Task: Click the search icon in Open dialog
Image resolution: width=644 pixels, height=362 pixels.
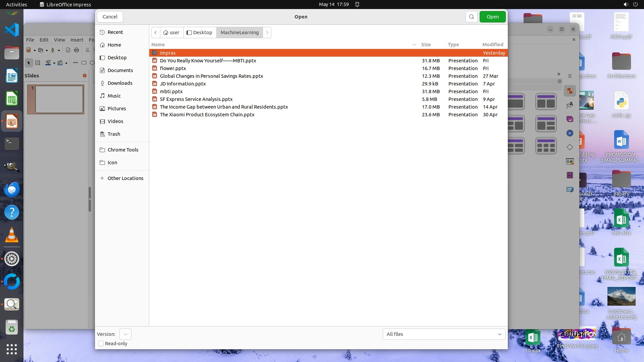Action: [x=471, y=17]
